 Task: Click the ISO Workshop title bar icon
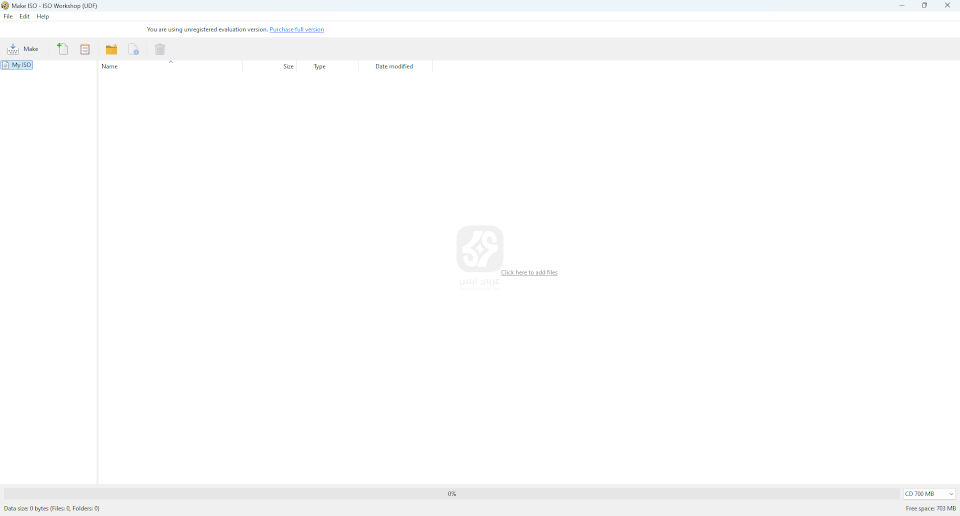[5, 5]
